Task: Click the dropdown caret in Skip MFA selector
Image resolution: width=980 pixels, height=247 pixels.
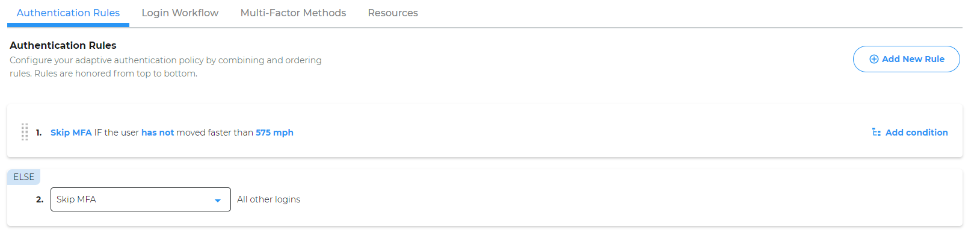Action: (x=218, y=200)
